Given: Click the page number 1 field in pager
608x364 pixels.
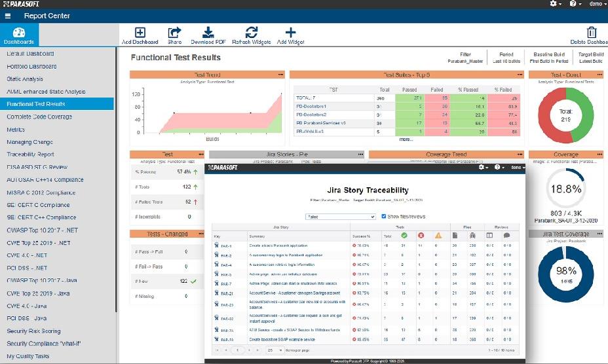Looking at the screenshot, I should (237, 350).
